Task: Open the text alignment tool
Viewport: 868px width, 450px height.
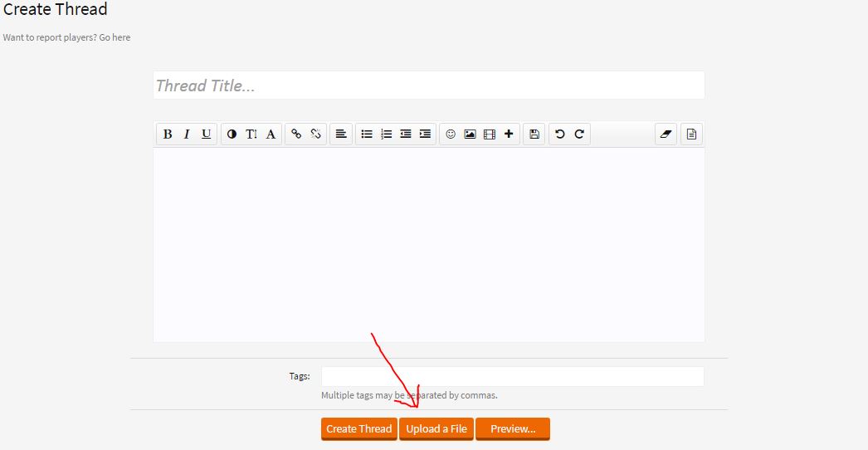Action: tap(341, 135)
